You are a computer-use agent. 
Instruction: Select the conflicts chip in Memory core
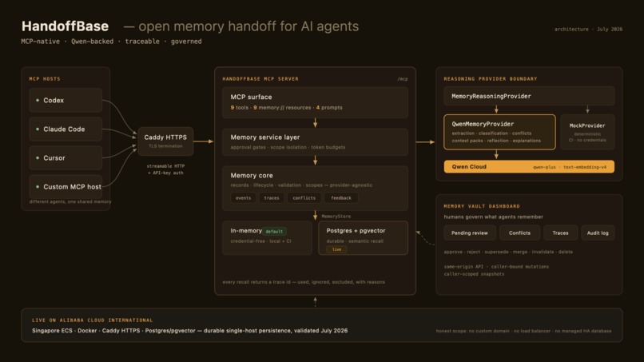point(304,198)
